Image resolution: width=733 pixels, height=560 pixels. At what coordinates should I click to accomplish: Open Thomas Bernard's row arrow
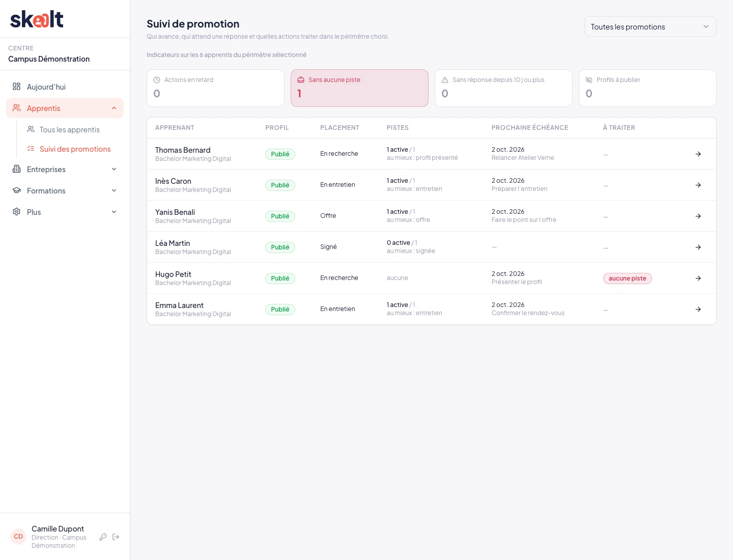click(x=698, y=154)
